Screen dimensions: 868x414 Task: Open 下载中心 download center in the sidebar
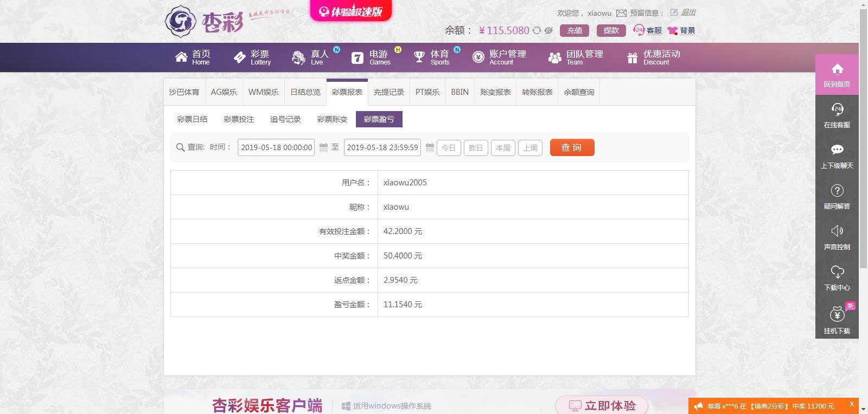click(837, 278)
